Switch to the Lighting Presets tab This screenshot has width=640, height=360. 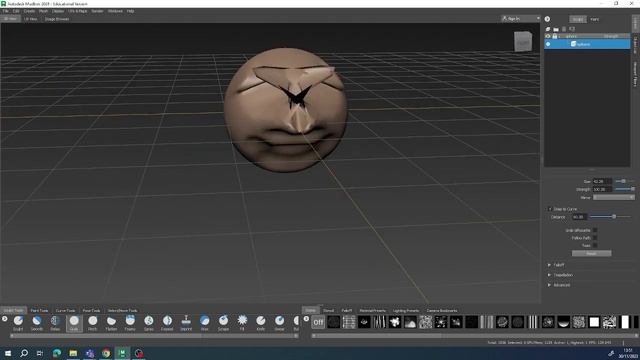point(406,311)
